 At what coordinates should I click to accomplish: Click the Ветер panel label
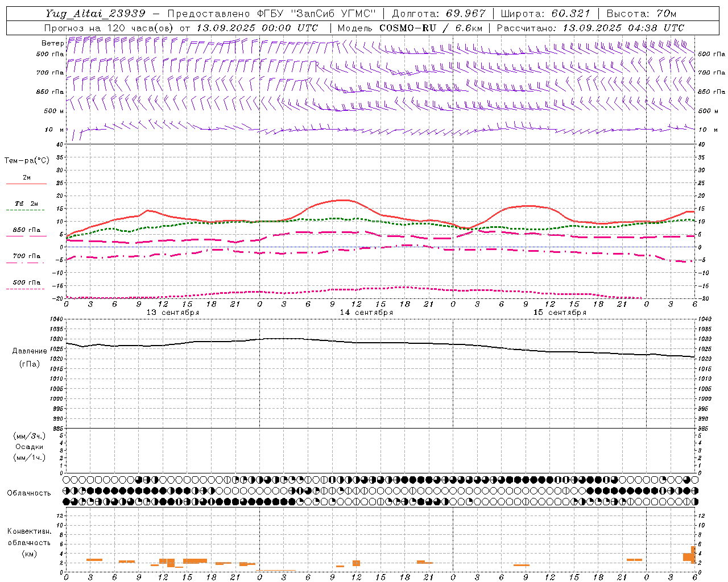click(52, 43)
